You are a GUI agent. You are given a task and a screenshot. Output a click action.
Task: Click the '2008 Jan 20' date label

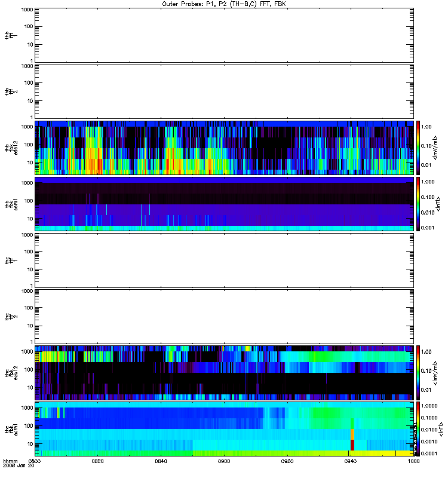coord(19,465)
